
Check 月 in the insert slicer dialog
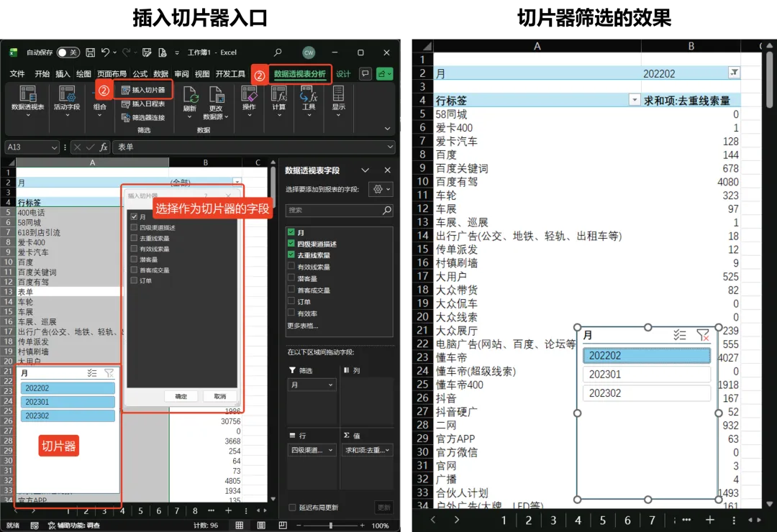tap(134, 216)
